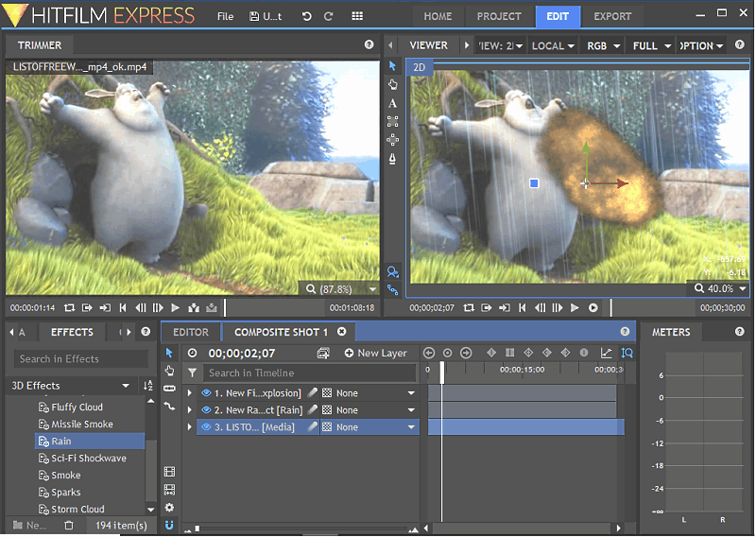Switch to PROJECT screen tab
Image resolution: width=756 pixels, height=537 pixels.
click(499, 16)
